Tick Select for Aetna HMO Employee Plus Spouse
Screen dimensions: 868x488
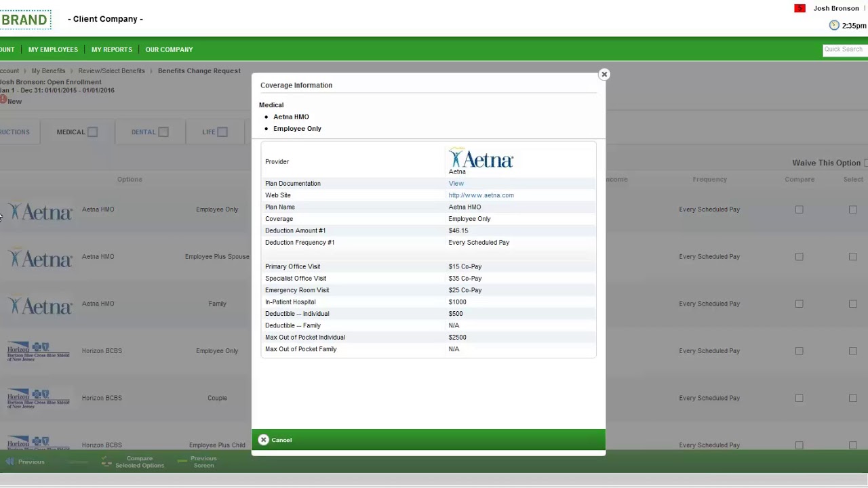(852, 257)
